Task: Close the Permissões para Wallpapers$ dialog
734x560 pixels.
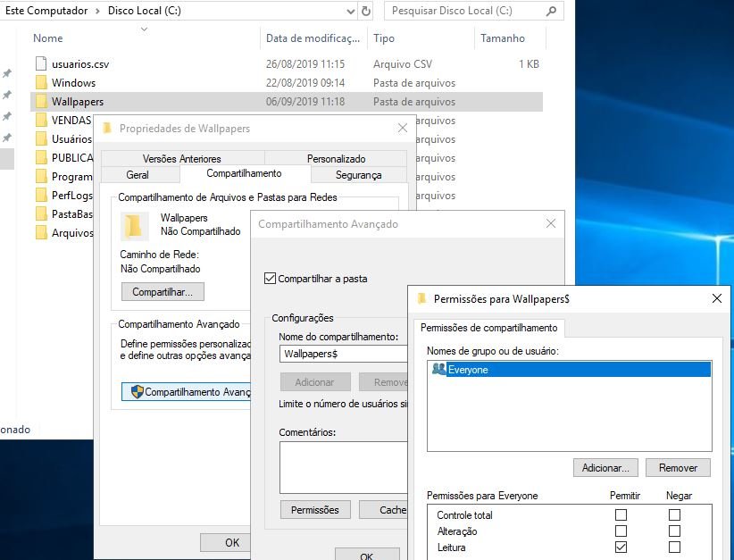Action: (717, 298)
